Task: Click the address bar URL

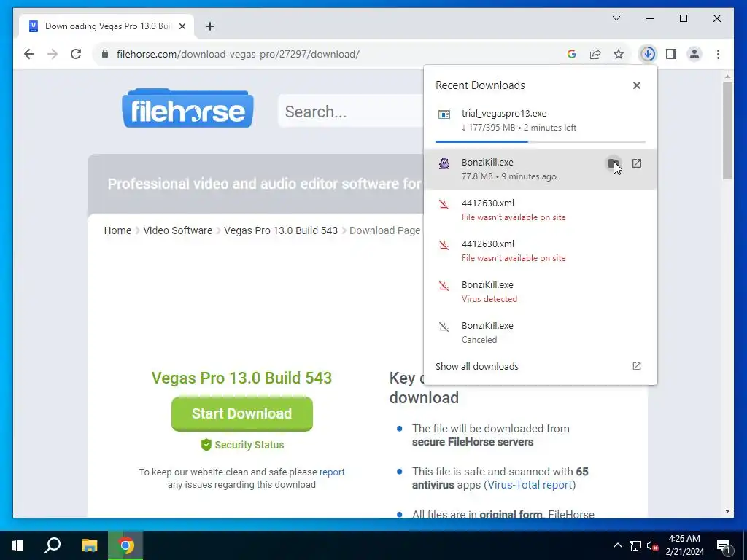Action: pos(238,54)
